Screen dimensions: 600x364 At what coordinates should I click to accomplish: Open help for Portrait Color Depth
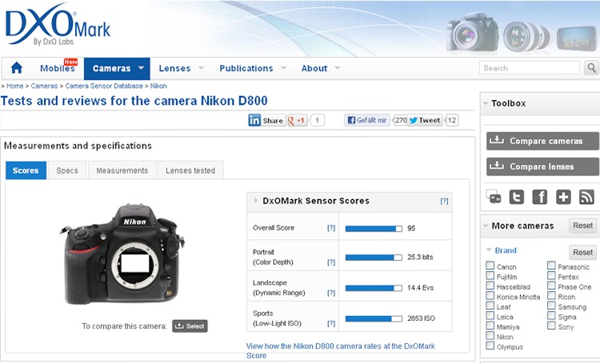[331, 262]
